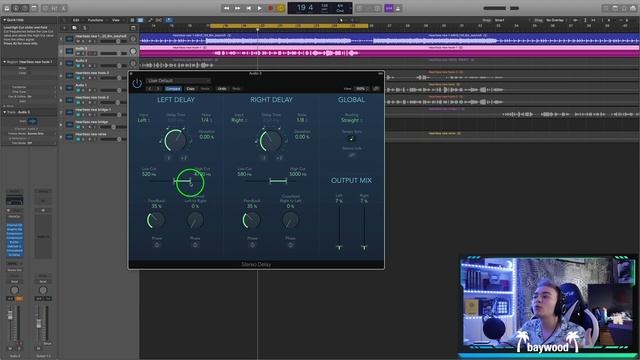The width and height of the screenshot is (640, 360).
Task: Click the Compare button in plugin header
Action: tap(173, 89)
